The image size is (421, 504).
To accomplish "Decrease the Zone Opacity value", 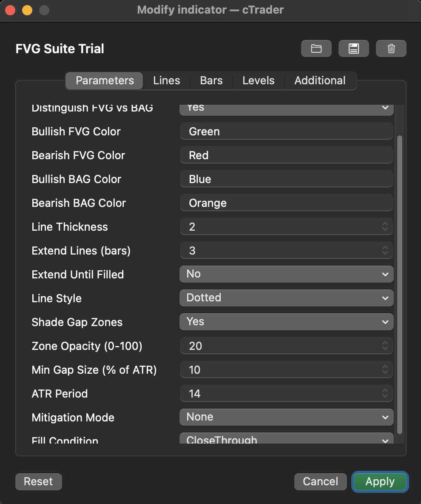I will (x=385, y=348).
